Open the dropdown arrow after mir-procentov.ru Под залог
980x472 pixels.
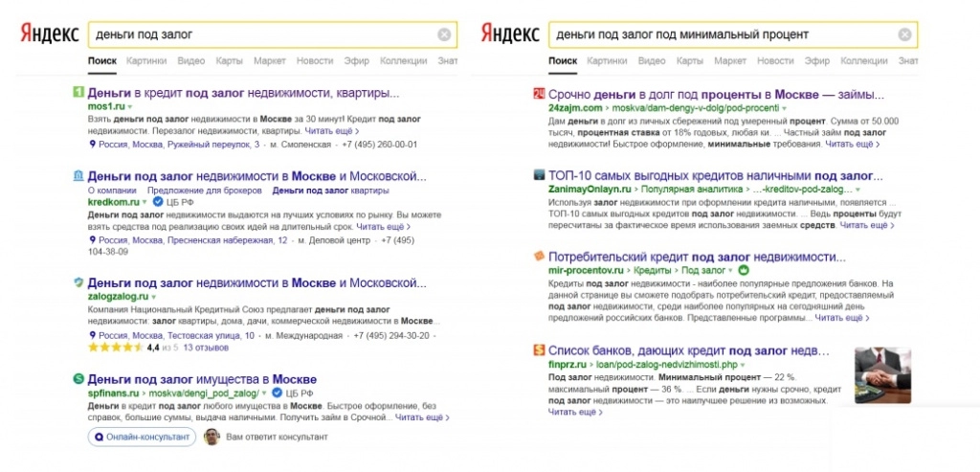click(730, 271)
